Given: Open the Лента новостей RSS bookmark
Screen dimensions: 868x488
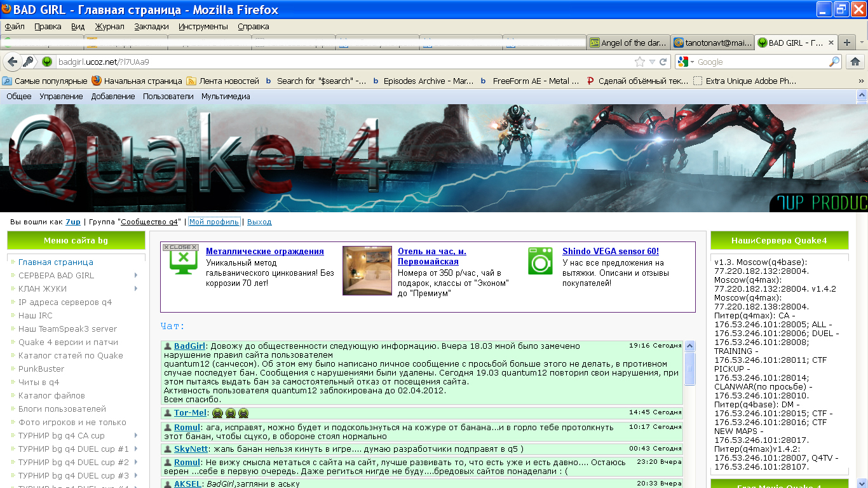Looking at the screenshot, I should 223,81.
